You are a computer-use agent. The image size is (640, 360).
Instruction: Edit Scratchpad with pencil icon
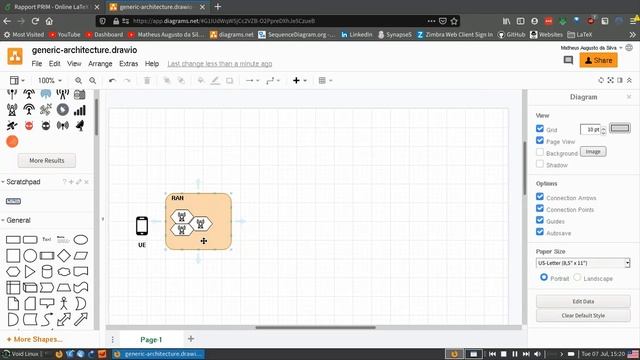click(79, 182)
